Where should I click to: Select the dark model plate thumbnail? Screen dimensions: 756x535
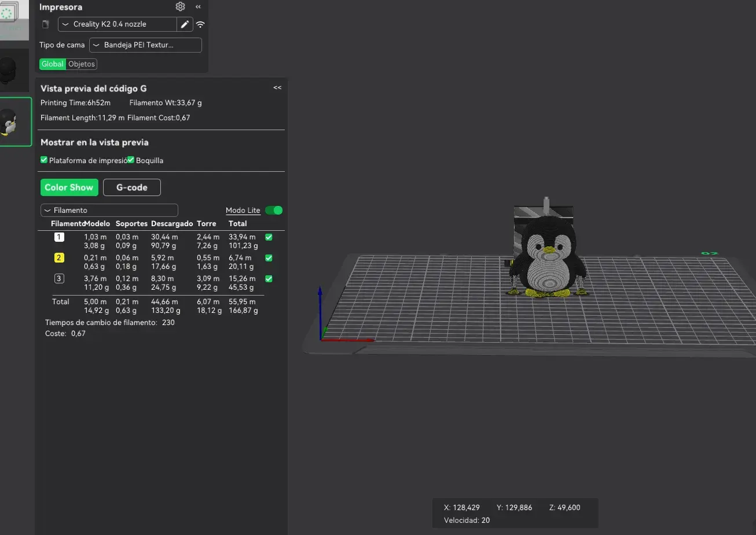pos(14,70)
